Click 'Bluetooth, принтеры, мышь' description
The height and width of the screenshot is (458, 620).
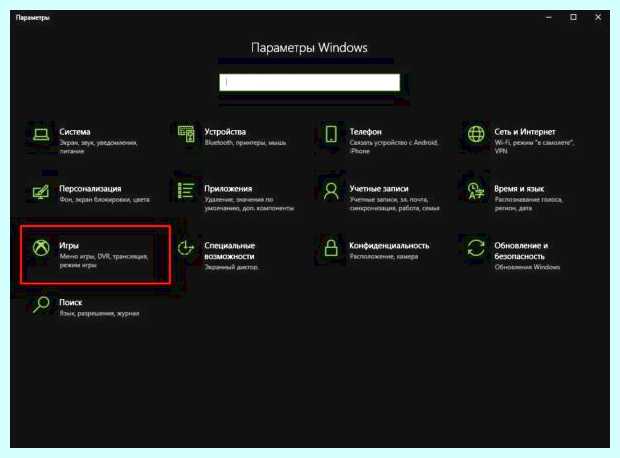(x=245, y=142)
